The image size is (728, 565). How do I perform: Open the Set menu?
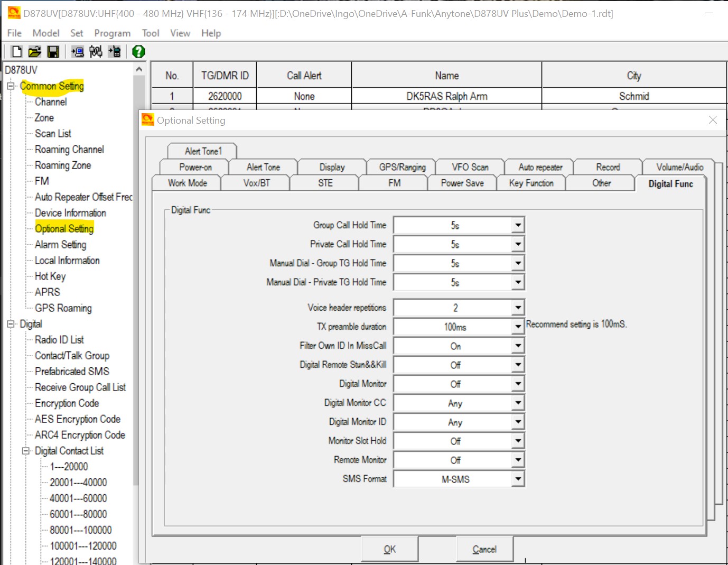tap(77, 33)
